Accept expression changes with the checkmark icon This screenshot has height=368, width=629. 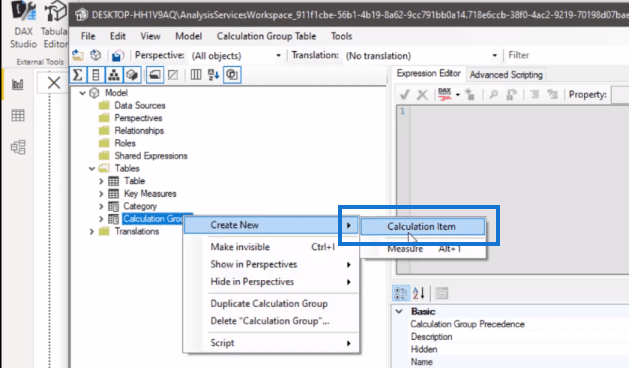[x=404, y=95]
